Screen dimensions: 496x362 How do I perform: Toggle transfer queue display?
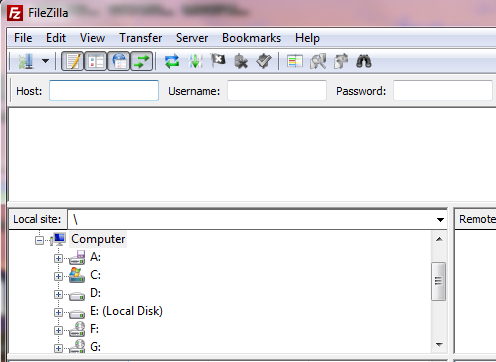tap(142, 61)
